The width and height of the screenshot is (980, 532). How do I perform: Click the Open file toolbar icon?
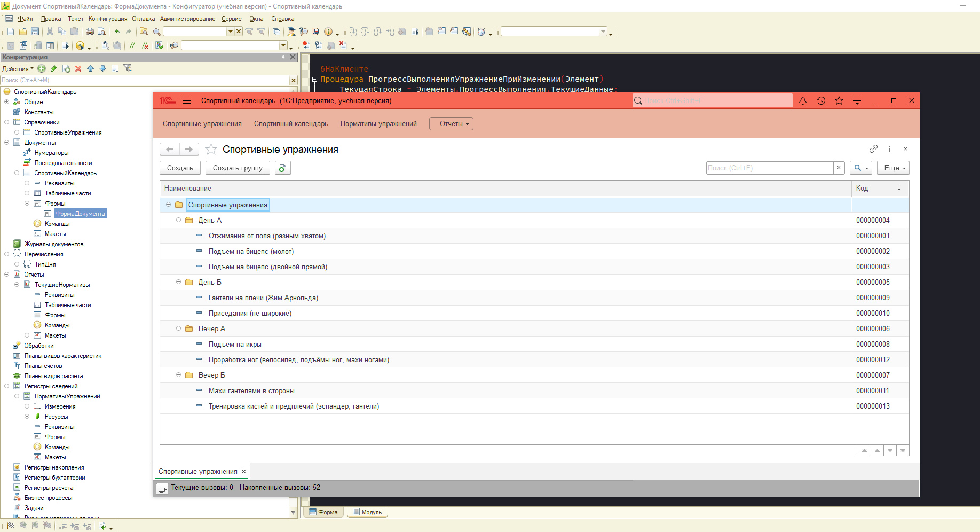pyautogui.click(x=23, y=32)
